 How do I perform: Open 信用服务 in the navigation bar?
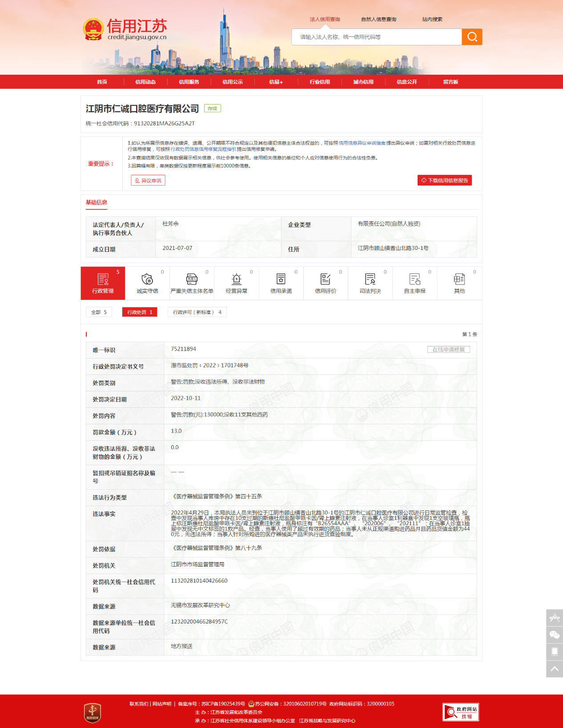[189, 82]
